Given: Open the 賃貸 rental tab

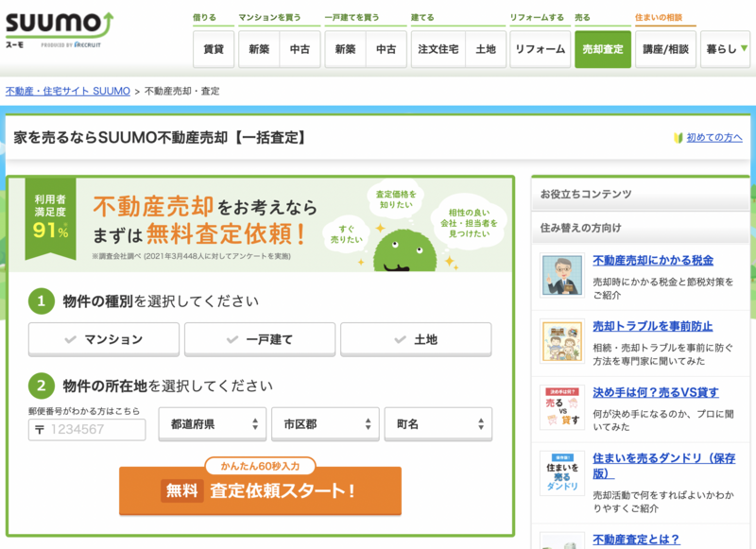Looking at the screenshot, I should [214, 49].
